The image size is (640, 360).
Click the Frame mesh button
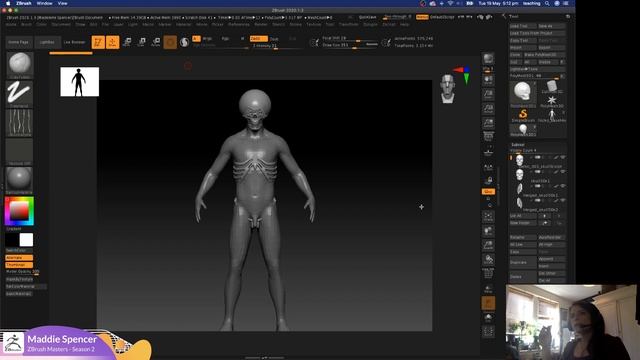click(x=488, y=217)
